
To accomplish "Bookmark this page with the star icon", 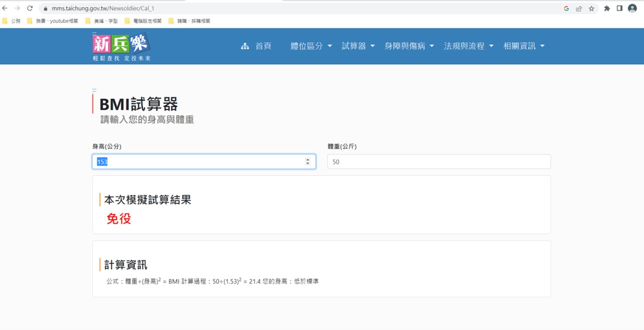I will 592,8.
